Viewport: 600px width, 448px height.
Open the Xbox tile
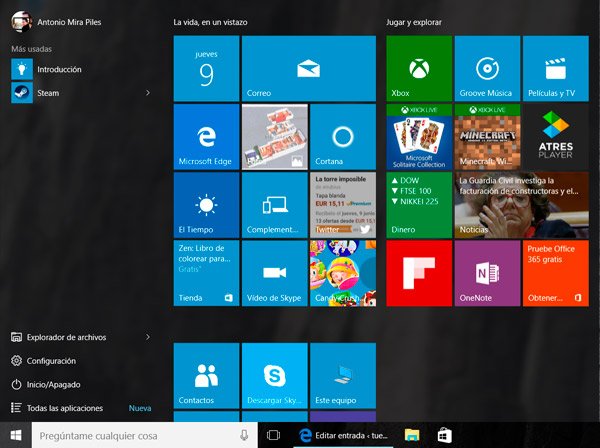pyautogui.click(x=419, y=68)
